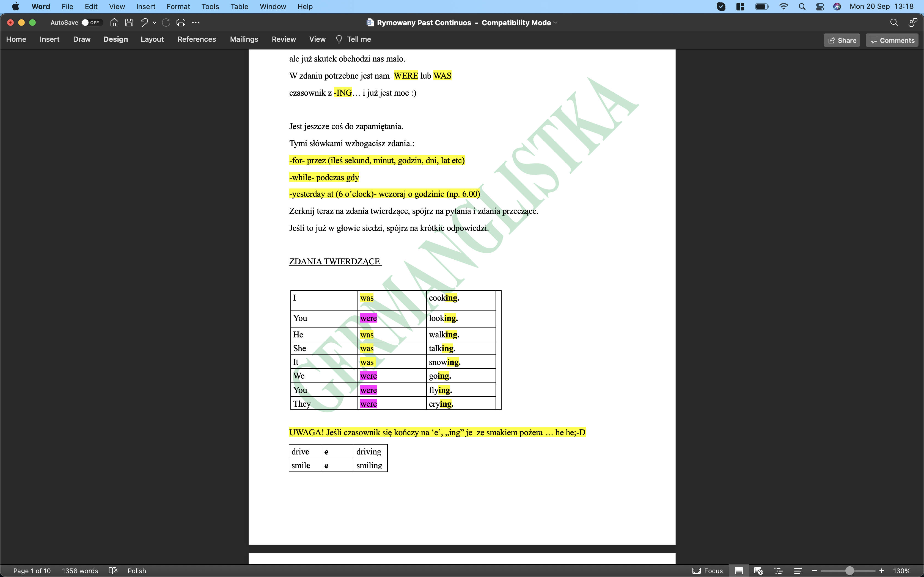Click the 1358 words count indicator
Image resolution: width=924 pixels, height=577 pixels.
(80, 570)
